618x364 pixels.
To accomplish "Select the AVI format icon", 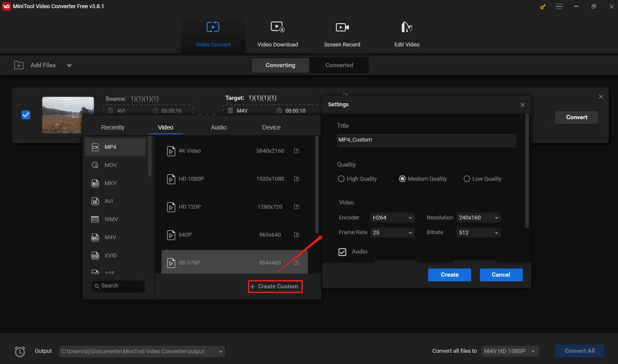I will (x=95, y=201).
